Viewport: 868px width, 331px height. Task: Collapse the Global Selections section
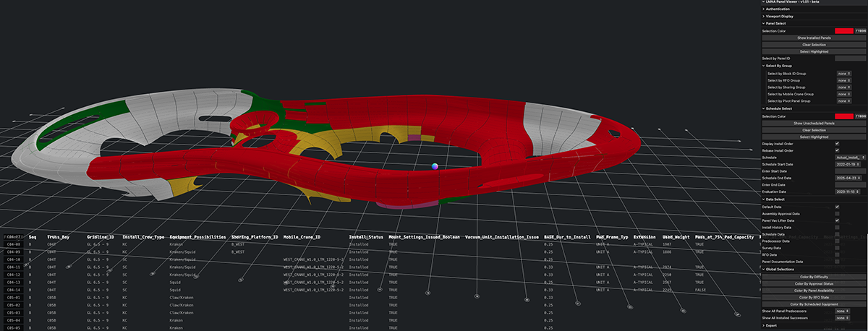pos(814,270)
